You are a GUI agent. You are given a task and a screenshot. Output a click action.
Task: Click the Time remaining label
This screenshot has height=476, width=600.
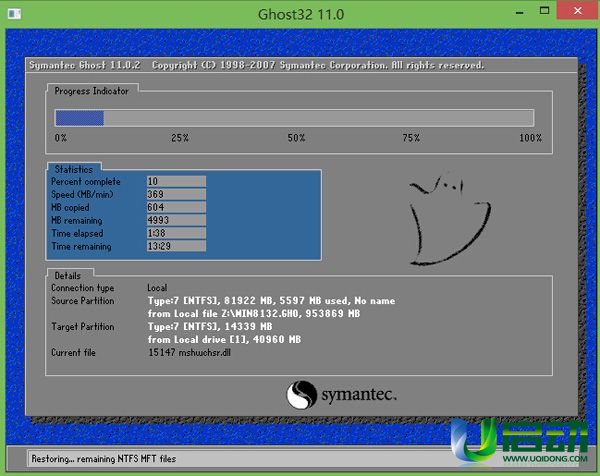(x=82, y=246)
